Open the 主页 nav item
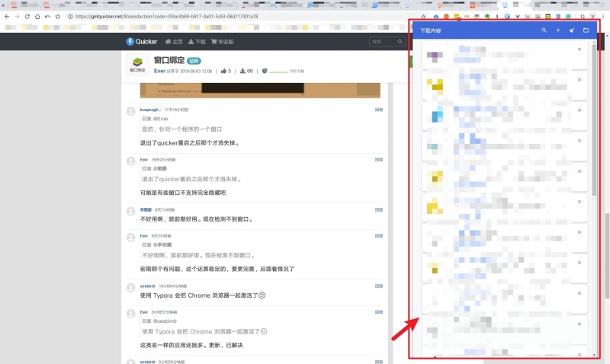 tap(174, 42)
